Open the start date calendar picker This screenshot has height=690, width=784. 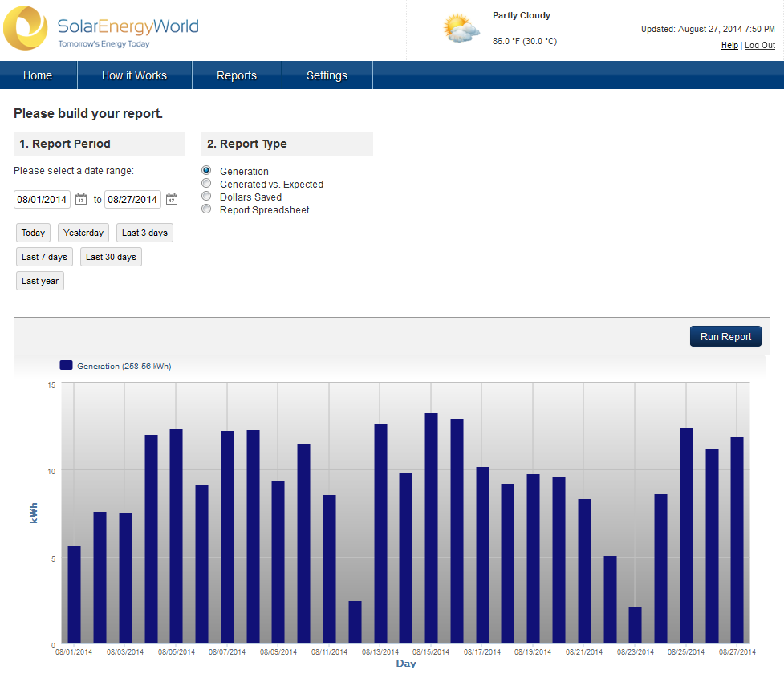[81, 199]
